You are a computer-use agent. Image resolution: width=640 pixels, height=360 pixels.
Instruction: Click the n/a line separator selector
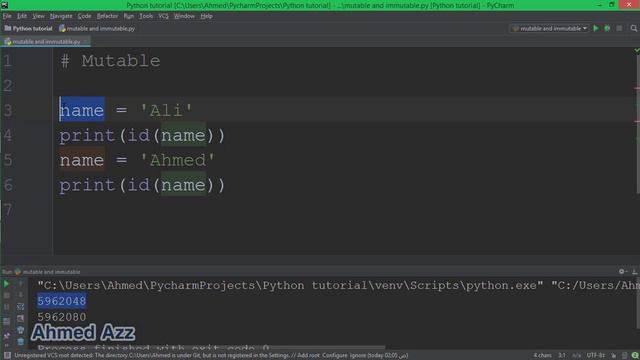[576, 356]
